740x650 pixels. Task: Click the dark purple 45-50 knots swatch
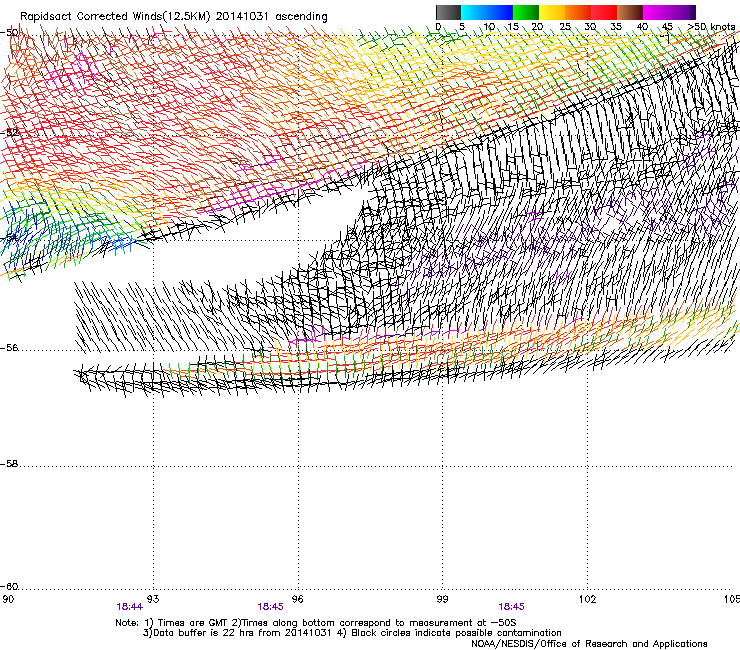(682, 12)
